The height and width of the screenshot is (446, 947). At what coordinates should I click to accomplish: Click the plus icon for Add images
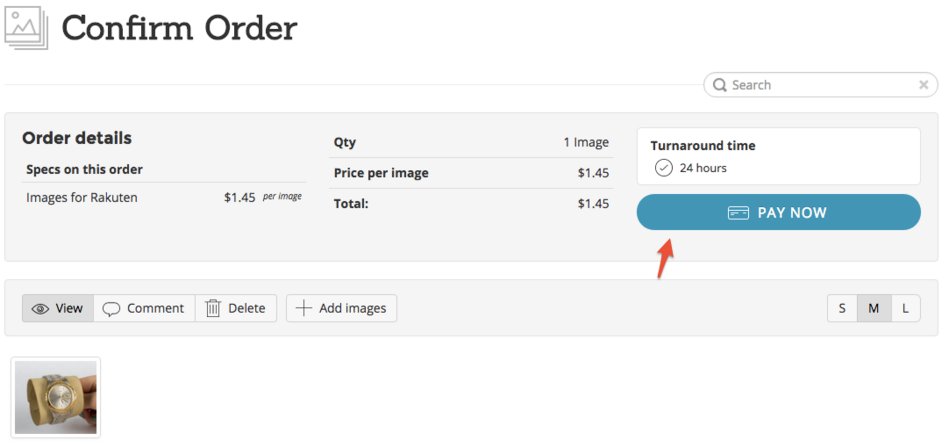click(x=304, y=308)
